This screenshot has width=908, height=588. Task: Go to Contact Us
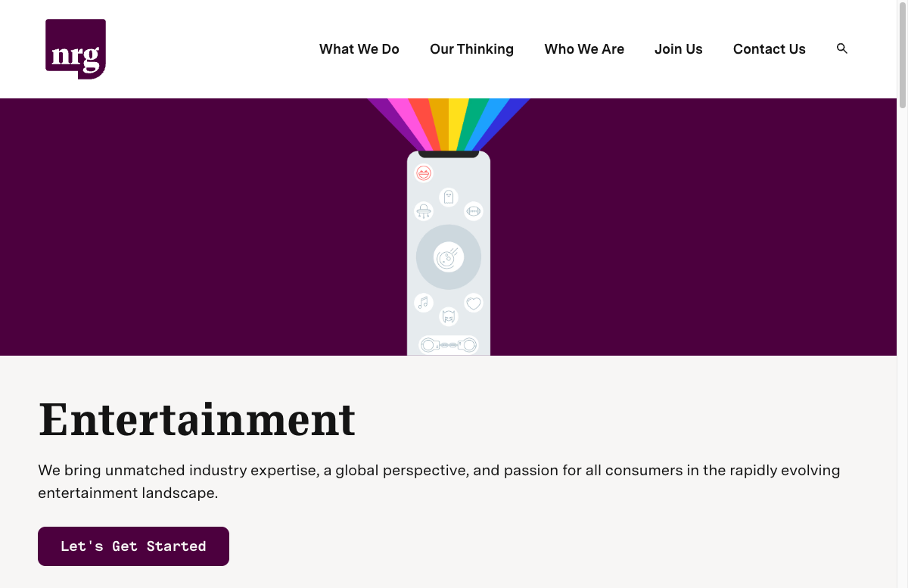[x=769, y=48]
